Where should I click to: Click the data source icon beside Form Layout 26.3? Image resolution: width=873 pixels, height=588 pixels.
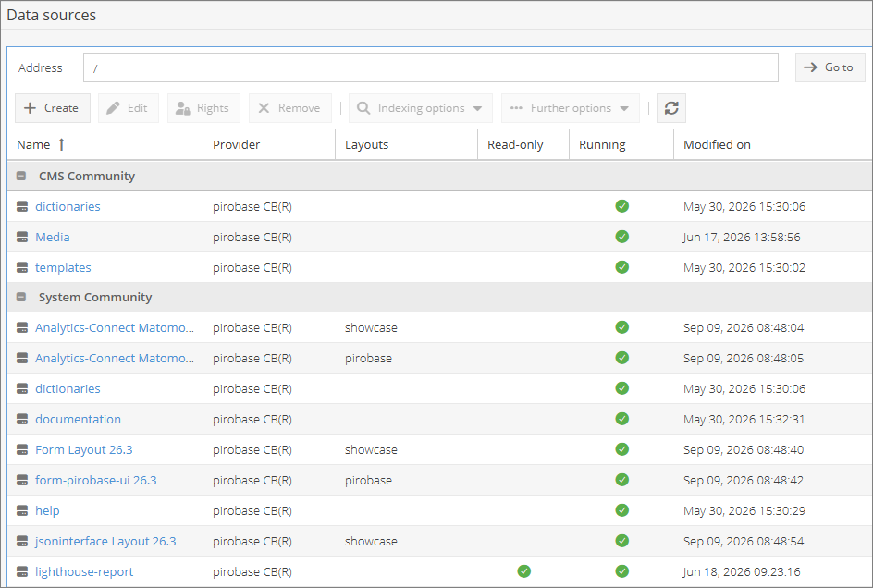point(22,450)
